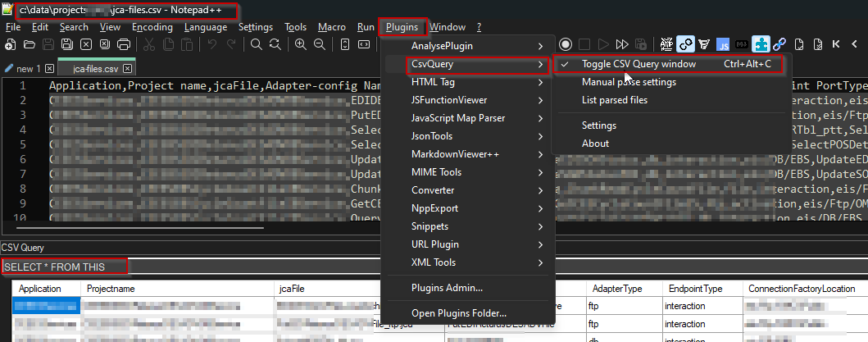Image resolution: width=868 pixels, height=342 pixels.
Task: Click the chain link toolbar icon
Action: click(x=779, y=44)
